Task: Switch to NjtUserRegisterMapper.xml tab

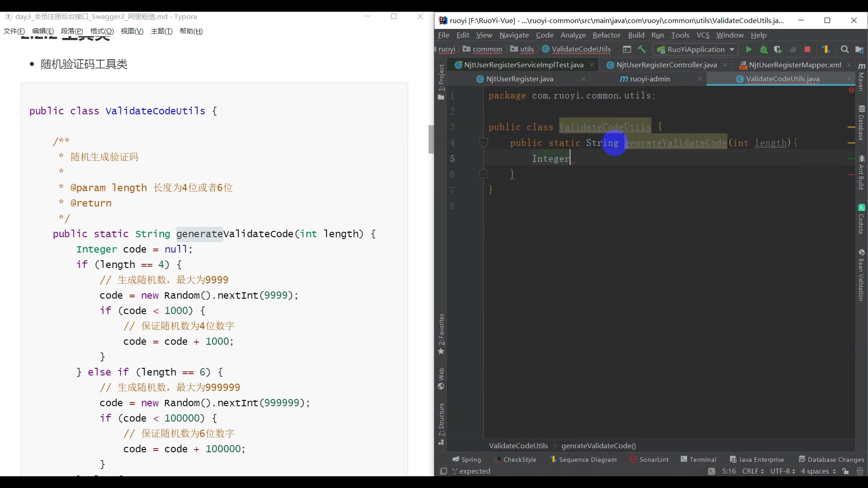Action: tap(795, 65)
